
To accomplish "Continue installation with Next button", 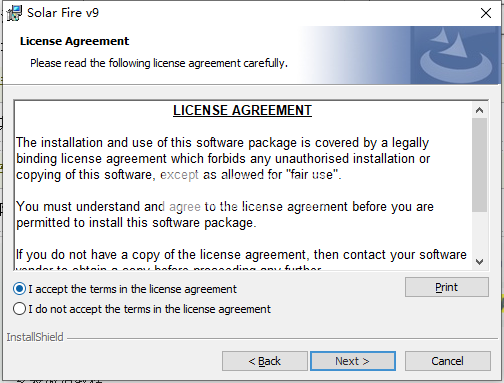I will click(x=353, y=361).
